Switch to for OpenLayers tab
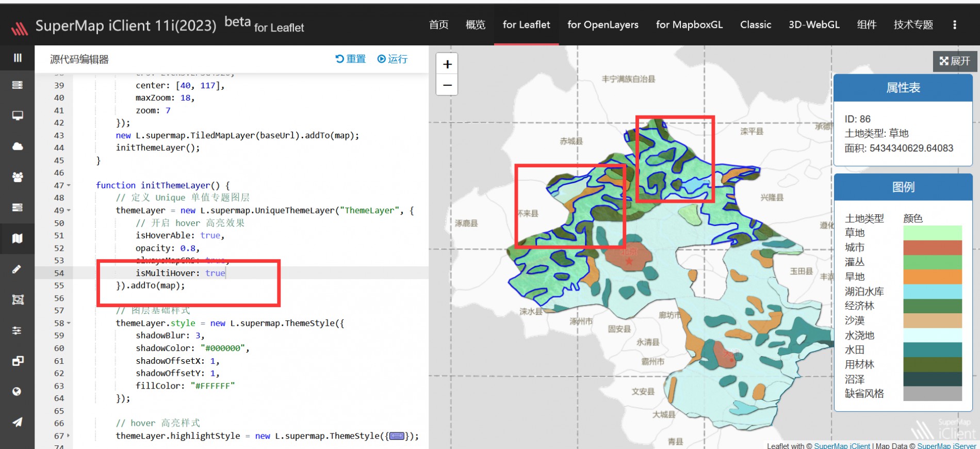The image size is (980, 449). 602,24
